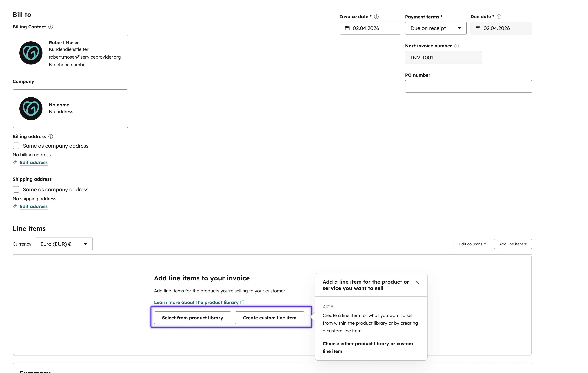
Task: Click the Billing address info icon
Action: 50,136
